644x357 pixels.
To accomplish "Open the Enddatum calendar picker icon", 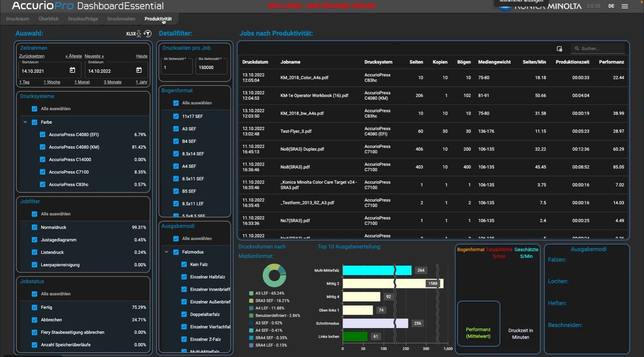I will [139, 70].
